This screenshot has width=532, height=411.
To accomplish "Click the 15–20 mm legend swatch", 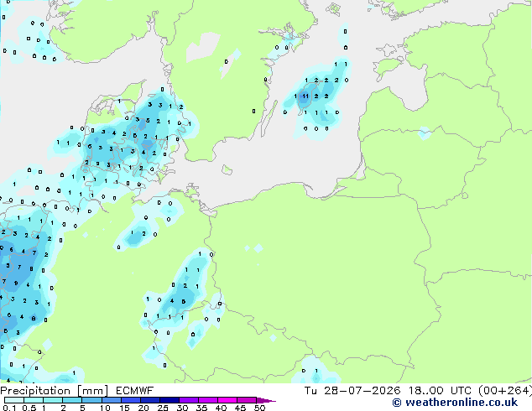I will pyautogui.click(x=131, y=400).
